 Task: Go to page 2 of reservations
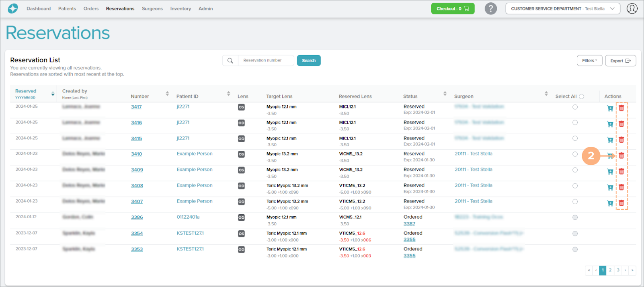(610, 270)
